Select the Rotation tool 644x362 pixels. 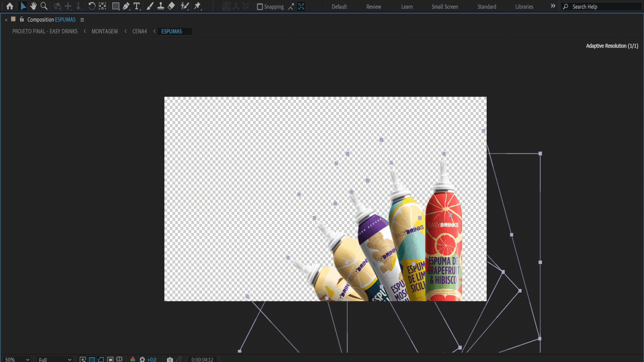(92, 6)
